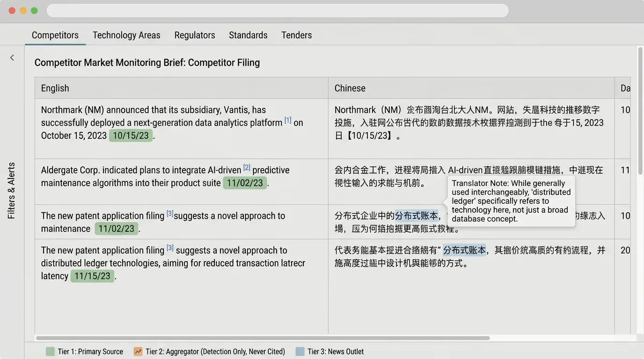This screenshot has width=644, height=359.
Task: Click the Chinese column header
Action: click(471, 88)
